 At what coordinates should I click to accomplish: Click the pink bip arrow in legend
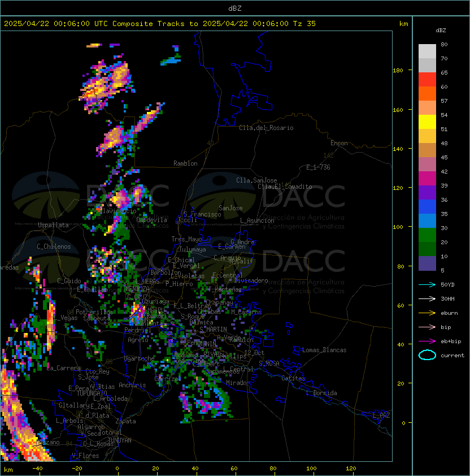point(427,327)
